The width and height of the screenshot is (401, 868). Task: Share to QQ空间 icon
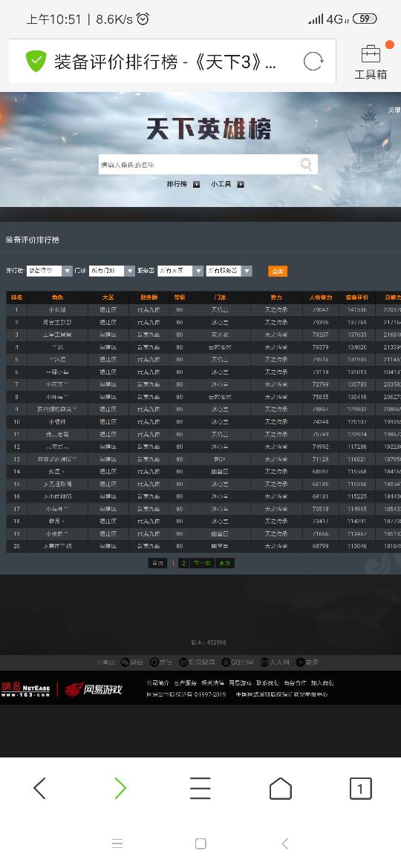pos(226,662)
